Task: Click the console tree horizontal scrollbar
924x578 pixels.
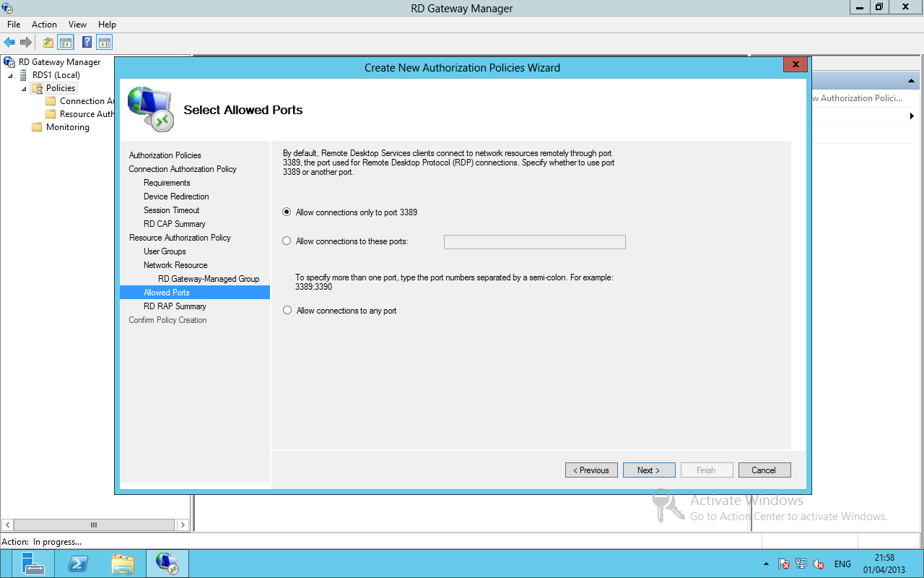Action: (x=93, y=525)
